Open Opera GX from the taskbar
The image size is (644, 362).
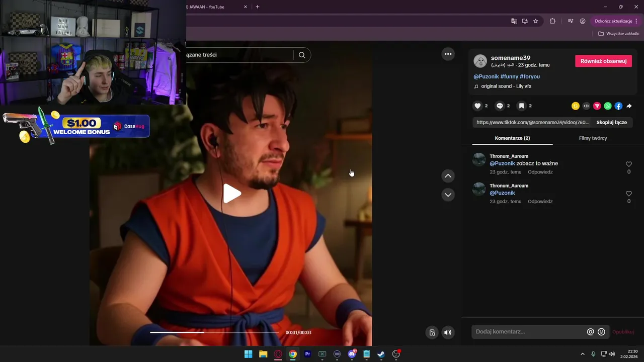coord(278,354)
